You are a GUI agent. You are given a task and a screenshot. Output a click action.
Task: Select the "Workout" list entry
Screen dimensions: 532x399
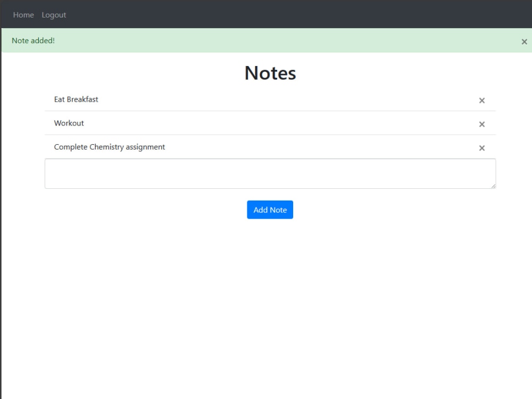69,123
